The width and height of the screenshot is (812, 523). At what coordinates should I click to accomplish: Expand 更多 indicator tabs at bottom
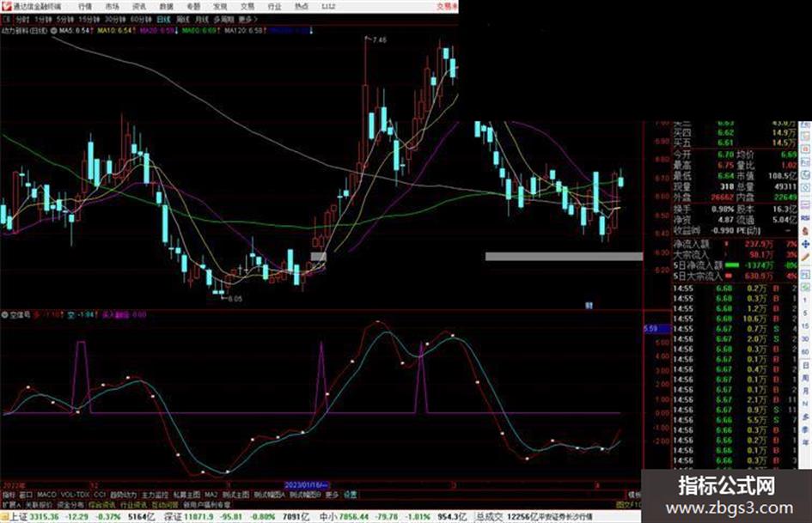332,495
